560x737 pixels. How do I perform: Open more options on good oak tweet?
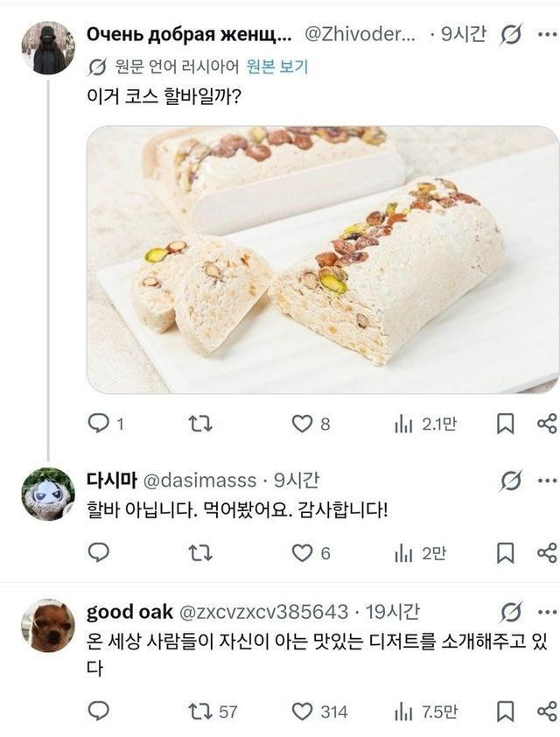click(547, 611)
